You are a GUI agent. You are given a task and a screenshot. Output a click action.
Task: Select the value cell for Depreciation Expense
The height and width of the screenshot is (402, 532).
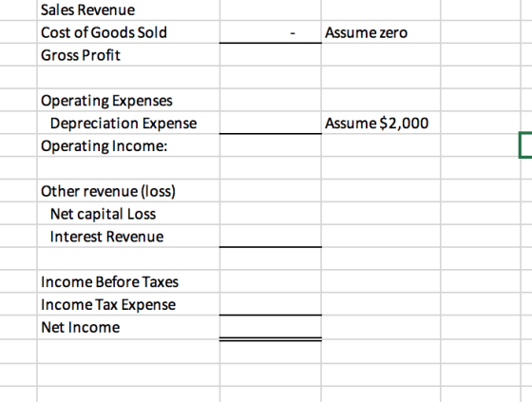271,123
